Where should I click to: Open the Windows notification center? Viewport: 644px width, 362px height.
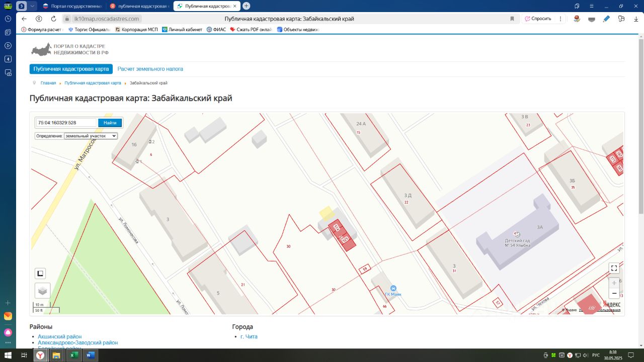pyautogui.click(x=632, y=355)
